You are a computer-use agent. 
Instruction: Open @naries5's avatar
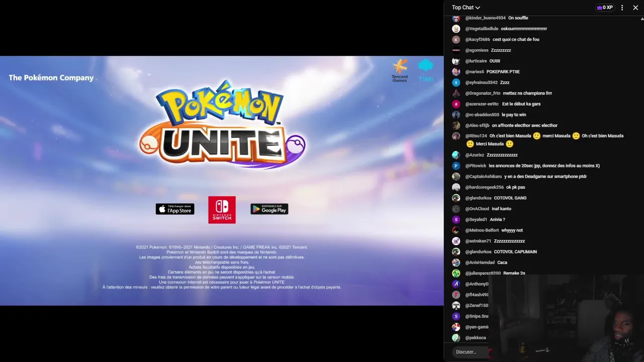[x=456, y=72]
